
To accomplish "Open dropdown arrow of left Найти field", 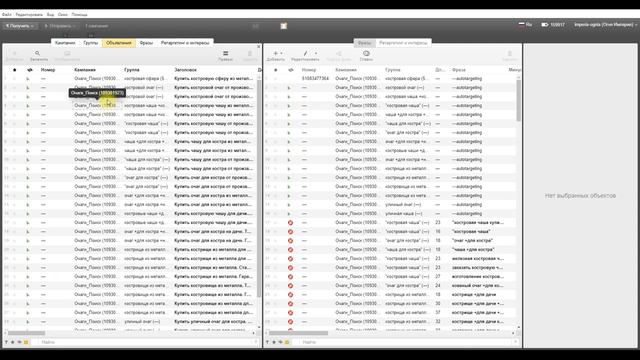I will [256, 342].
